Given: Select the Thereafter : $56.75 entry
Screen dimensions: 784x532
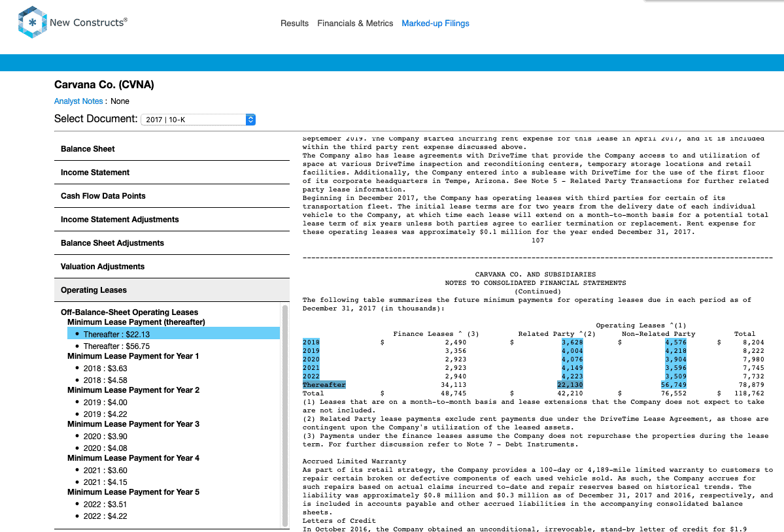Looking at the screenshot, I should coord(116,346).
